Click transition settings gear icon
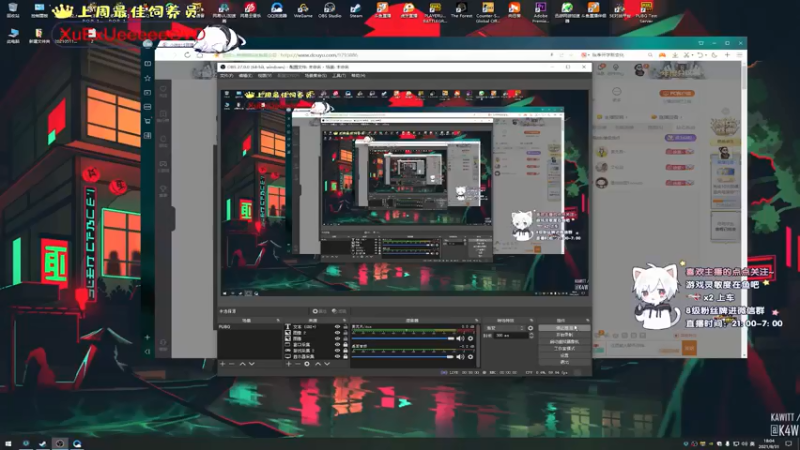The image size is (800, 450). (530, 328)
